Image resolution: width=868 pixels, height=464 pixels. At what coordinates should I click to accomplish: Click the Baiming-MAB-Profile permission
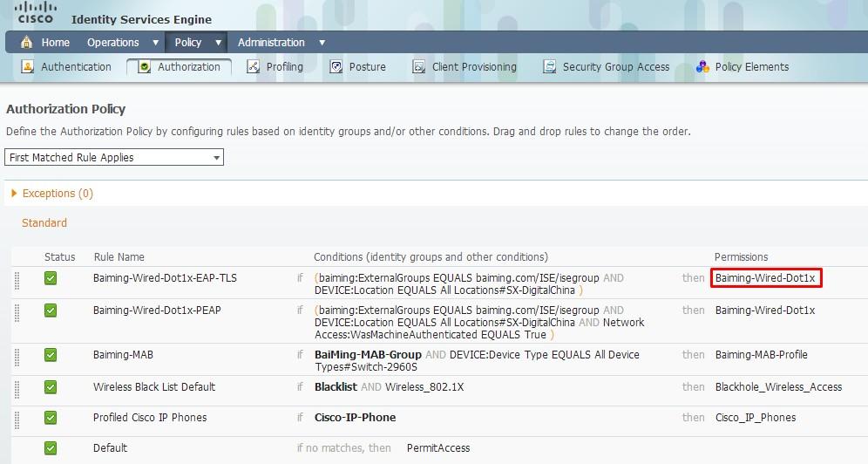click(x=761, y=354)
